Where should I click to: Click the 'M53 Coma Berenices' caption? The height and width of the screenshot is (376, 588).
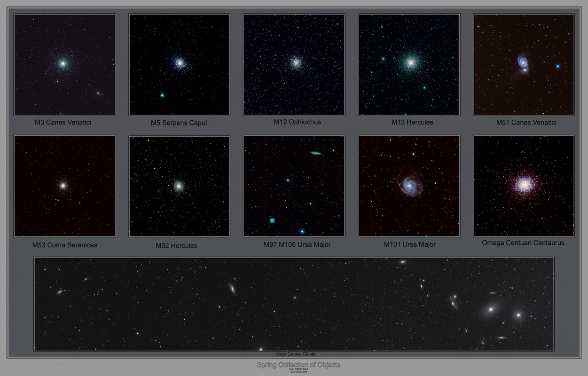64,245
